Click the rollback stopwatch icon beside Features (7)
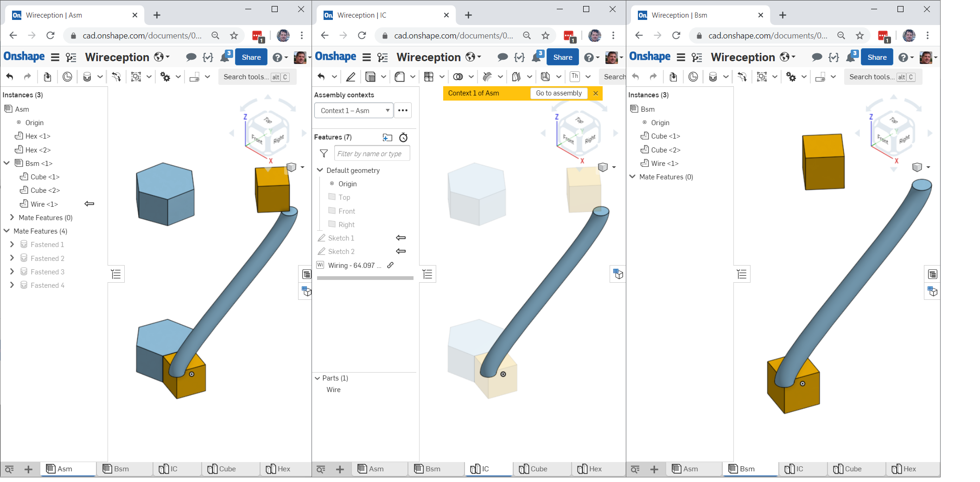 point(403,137)
